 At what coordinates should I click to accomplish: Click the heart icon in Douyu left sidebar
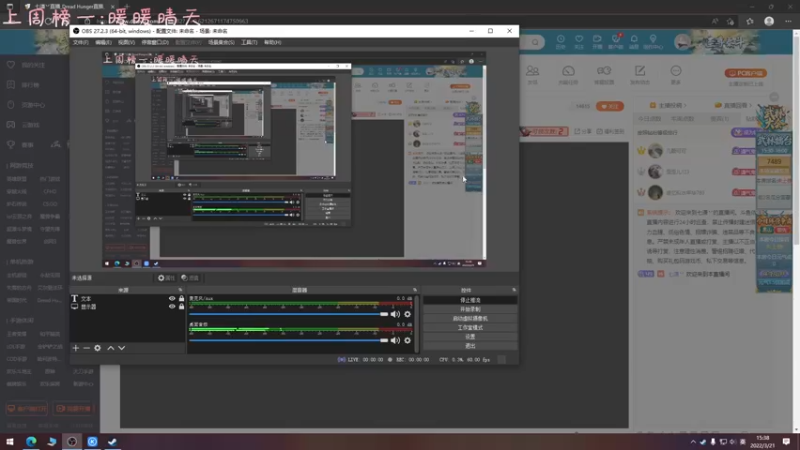(x=11, y=65)
